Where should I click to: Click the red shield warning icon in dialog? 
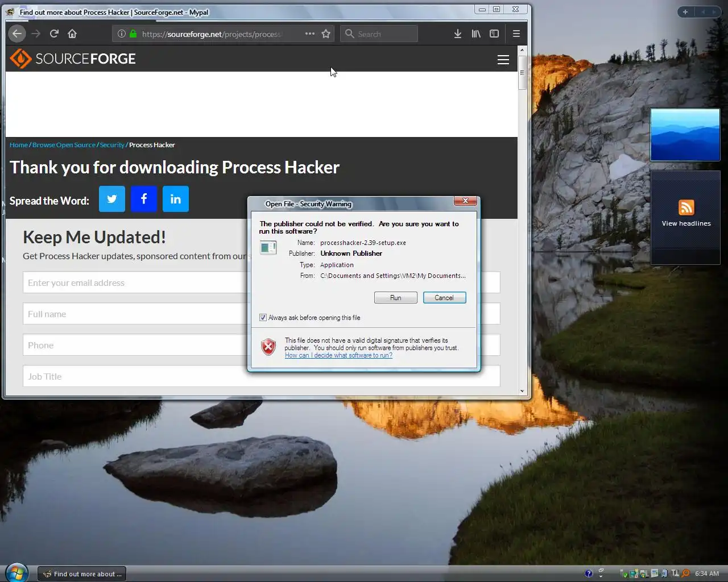tap(268, 347)
